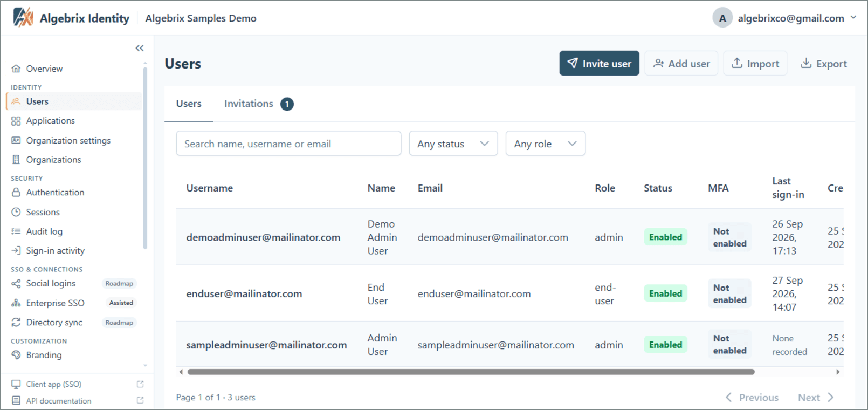Viewport: 868px width, 410px height.
Task: Switch to the Invitations tab
Action: 259,104
